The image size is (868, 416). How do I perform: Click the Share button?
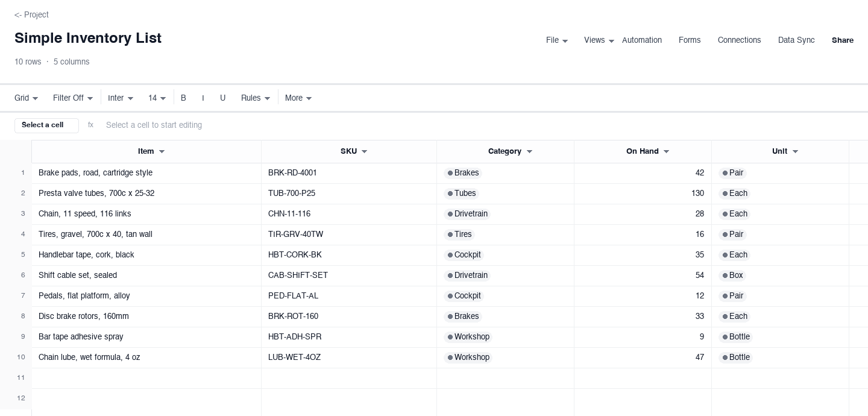[843, 40]
